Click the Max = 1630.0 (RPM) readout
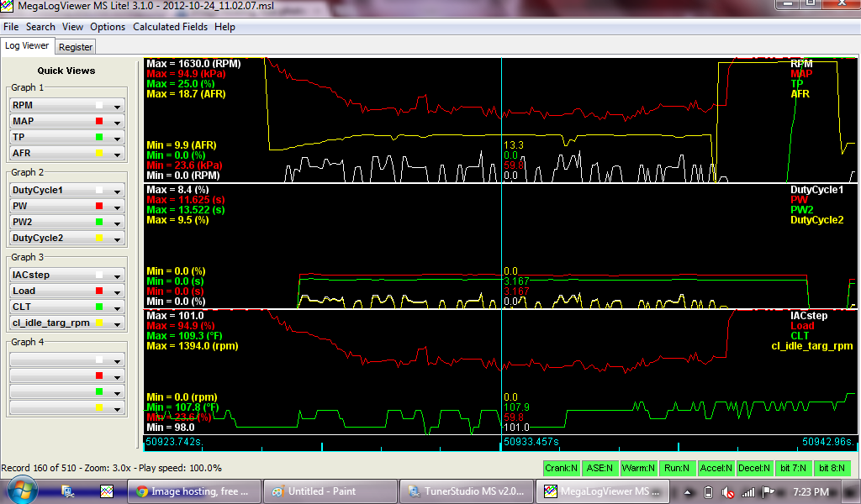 pos(193,64)
